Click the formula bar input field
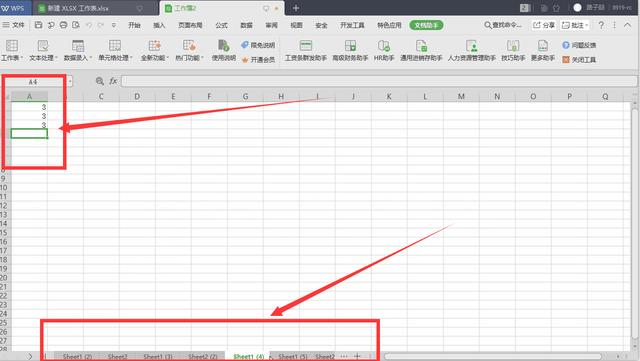The height and width of the screenshot is (361, 640). (379, 81)
